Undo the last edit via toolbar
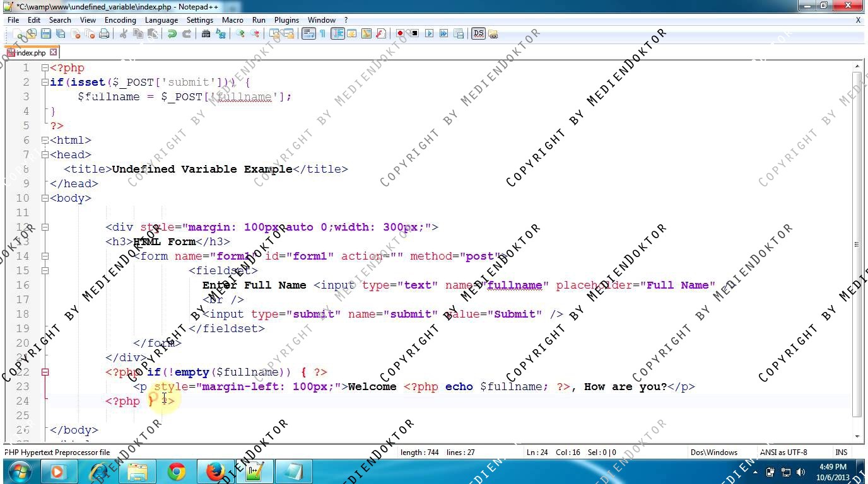 [172, 34]
